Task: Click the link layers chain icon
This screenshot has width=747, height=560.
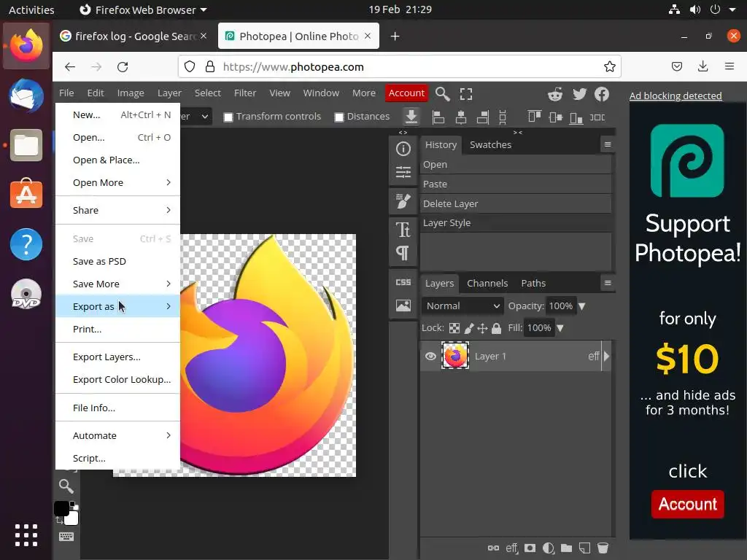Action: coord(494,548)
